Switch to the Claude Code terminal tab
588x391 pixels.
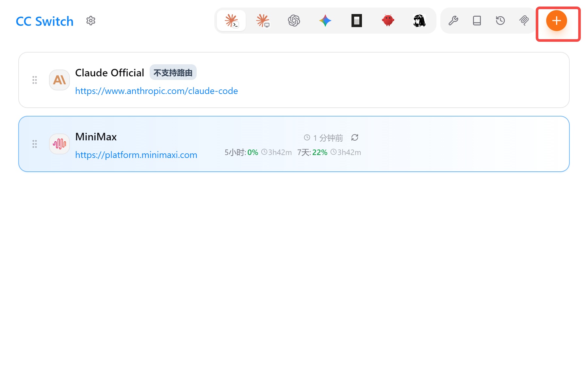click(x=231, y=21)
